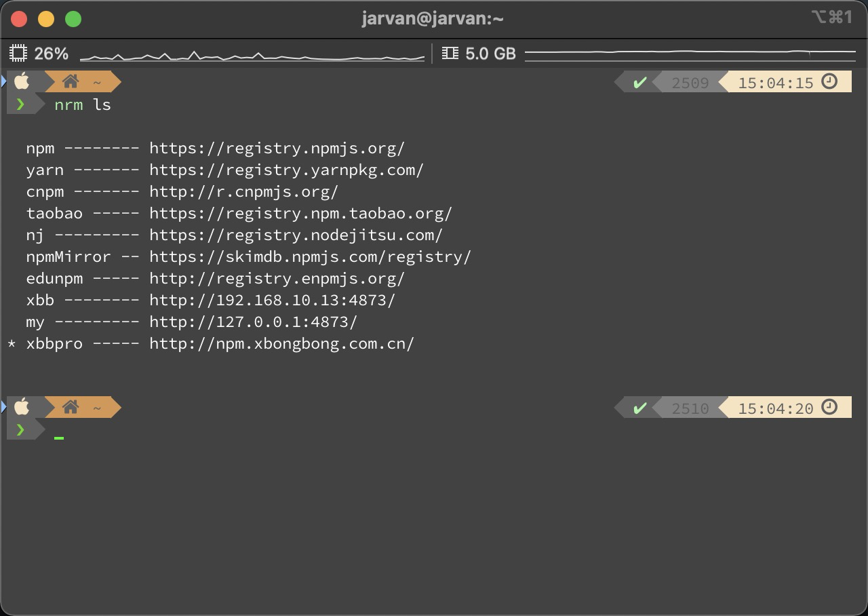Click the memory RAM icon beside 5.0 GB
This screenshot has width=868, height=616.
click(450, 53)
